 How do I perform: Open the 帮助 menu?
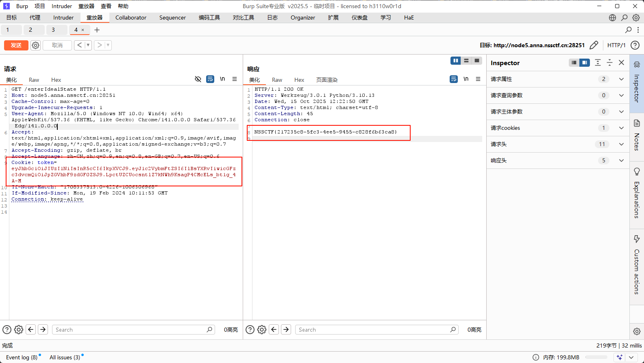click(123, 6)
